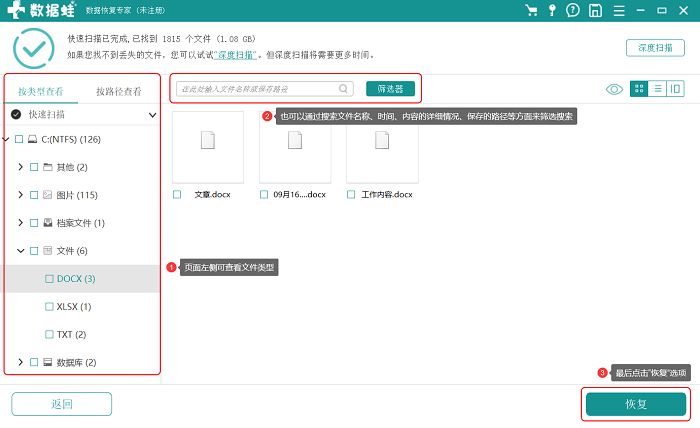This screenshot has height=428, width=700.
Task: Expand the 图片 (115) node
Action: 21,195
